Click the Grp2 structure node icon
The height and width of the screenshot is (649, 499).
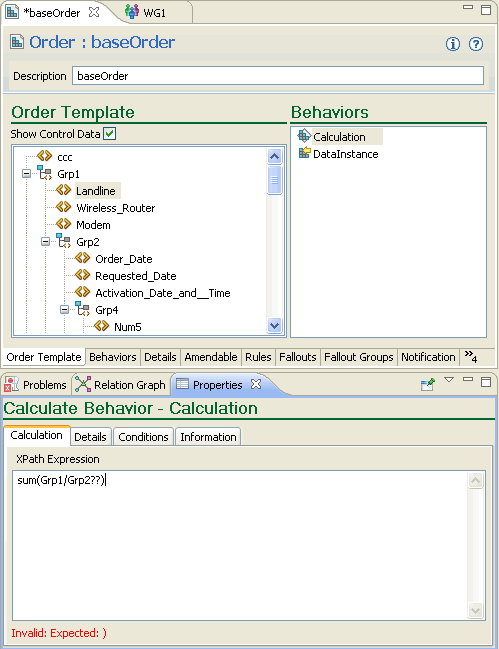tap(64, 240)
